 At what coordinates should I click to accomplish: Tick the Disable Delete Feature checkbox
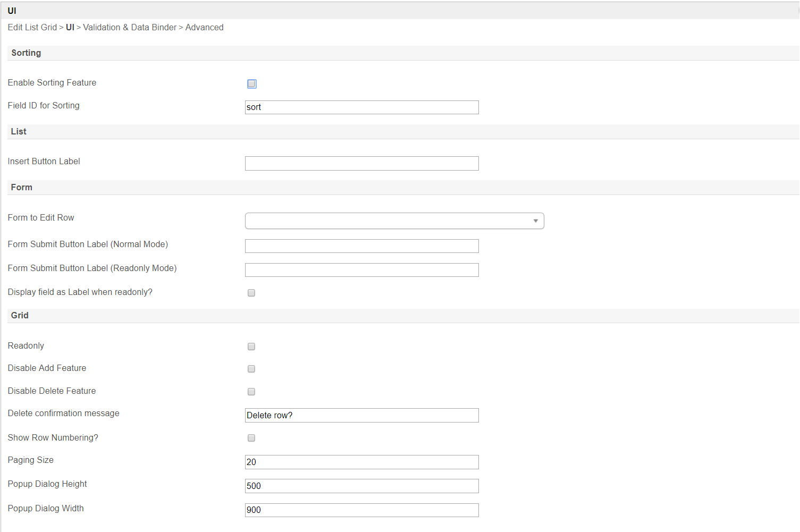[x=251, y=392]
